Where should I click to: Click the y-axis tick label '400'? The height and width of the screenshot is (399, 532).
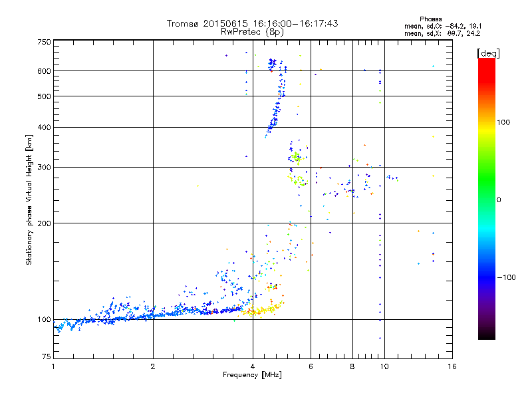pyautogui.click(x=44, y=127)
